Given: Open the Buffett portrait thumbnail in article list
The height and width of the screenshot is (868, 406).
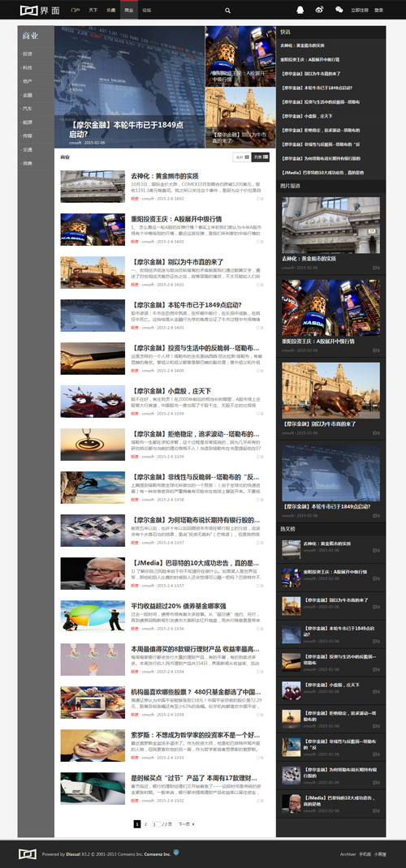Looking at the screenshot, I should click(x=93, y=574).
